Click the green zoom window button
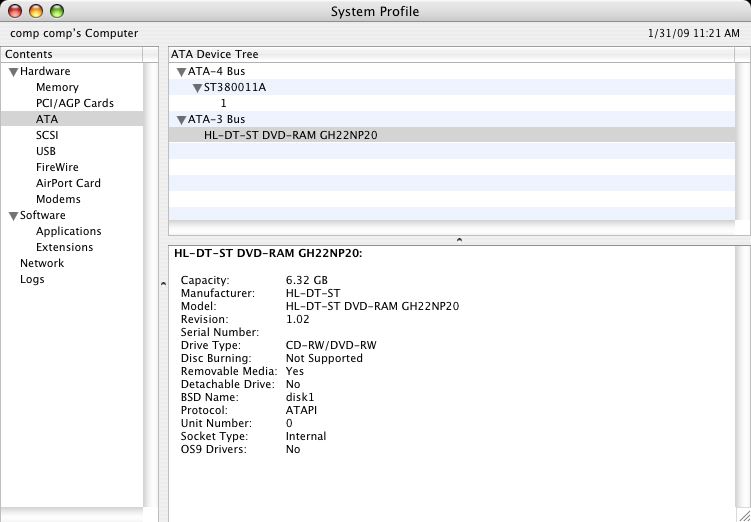Screen dimensions: 751x522 [x=57, y=11]
